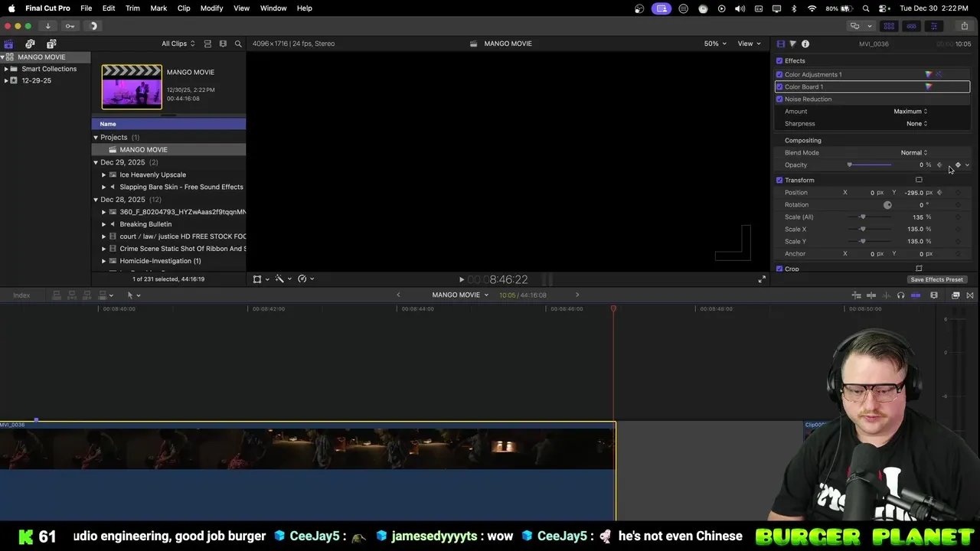Open the 50% zoom level dropdown
This screenshot has height=551, width=980.
(x=715, y=44)
